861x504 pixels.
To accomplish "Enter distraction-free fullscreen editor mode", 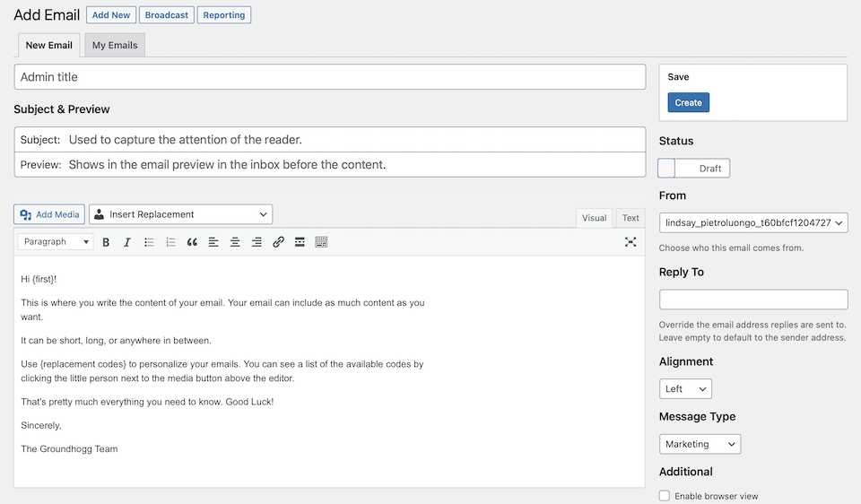I will pyautogui.click(x=631, y=242).
